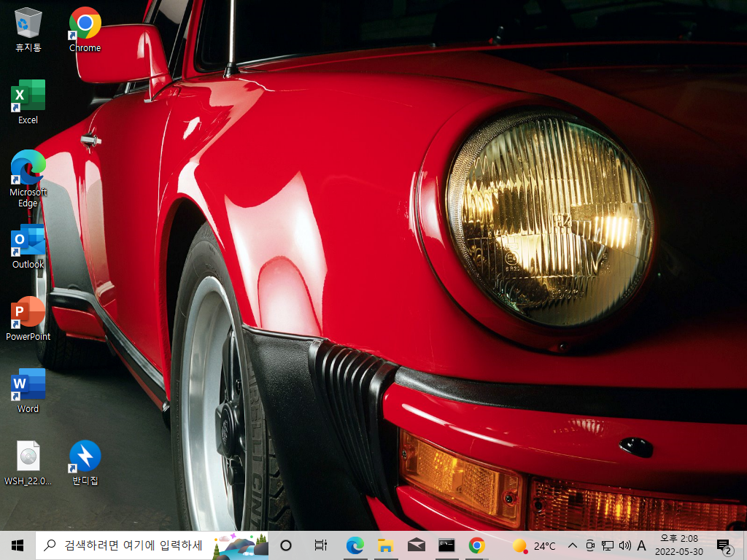Select the Word desktop shortcut

[28, 391]
